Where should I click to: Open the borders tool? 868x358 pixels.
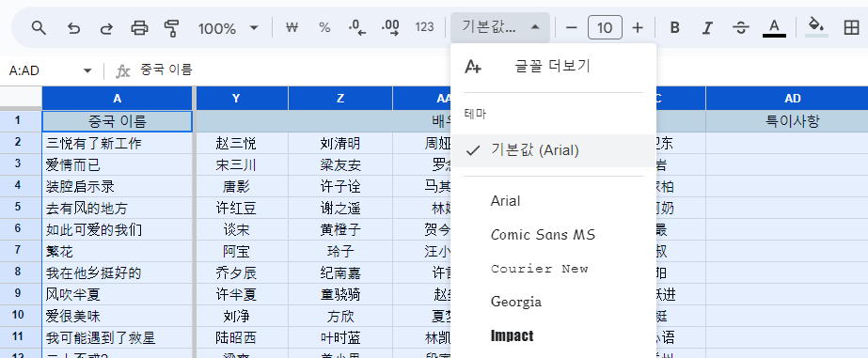[851, 27]
